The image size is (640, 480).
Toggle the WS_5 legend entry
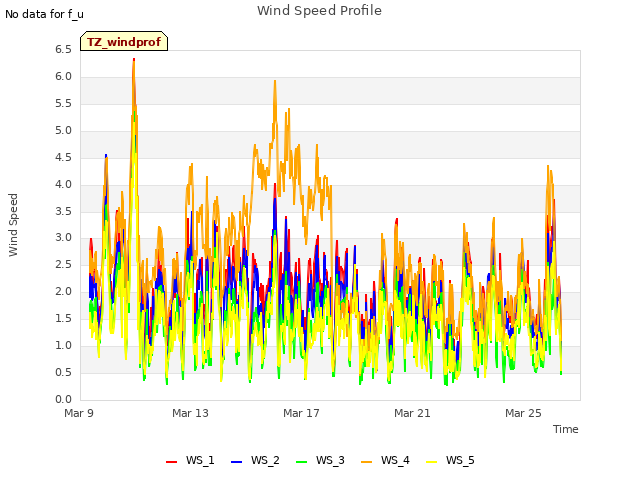tap(450, 460)
